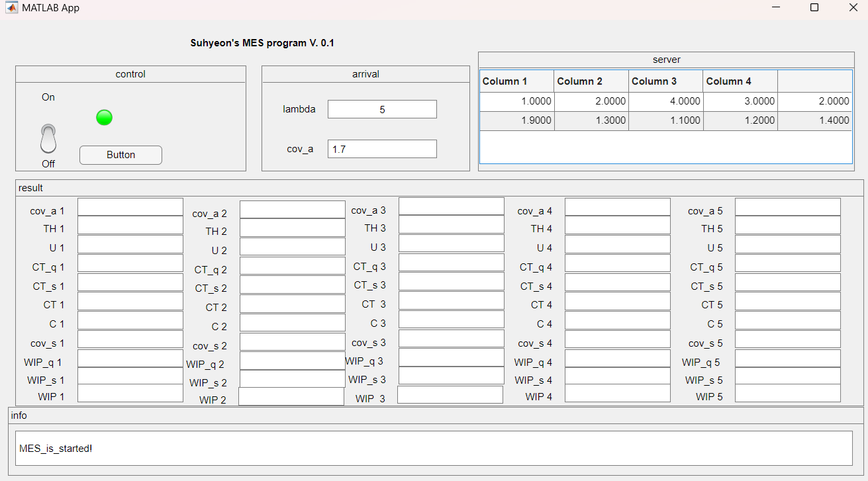Click the CT_q 2 result field
The width and height of the screenshot is (868, 481).
pyautogui.click(x=293, y=266)
